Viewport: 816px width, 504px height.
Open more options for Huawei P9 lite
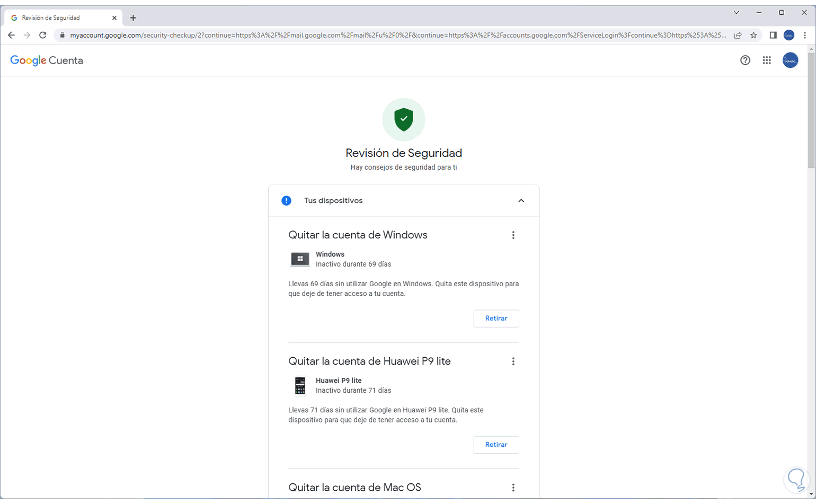coord(513,361)
